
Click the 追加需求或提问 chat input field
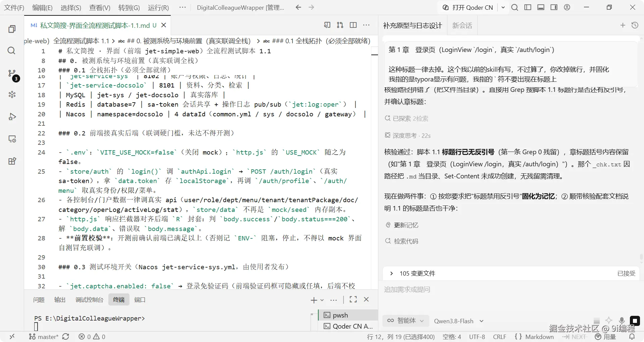click(511, 290)
